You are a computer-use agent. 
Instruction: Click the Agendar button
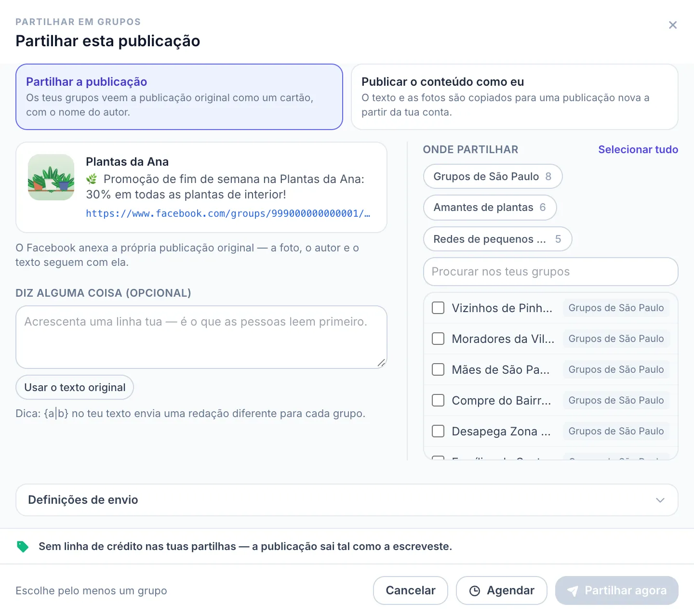(502, 590)
